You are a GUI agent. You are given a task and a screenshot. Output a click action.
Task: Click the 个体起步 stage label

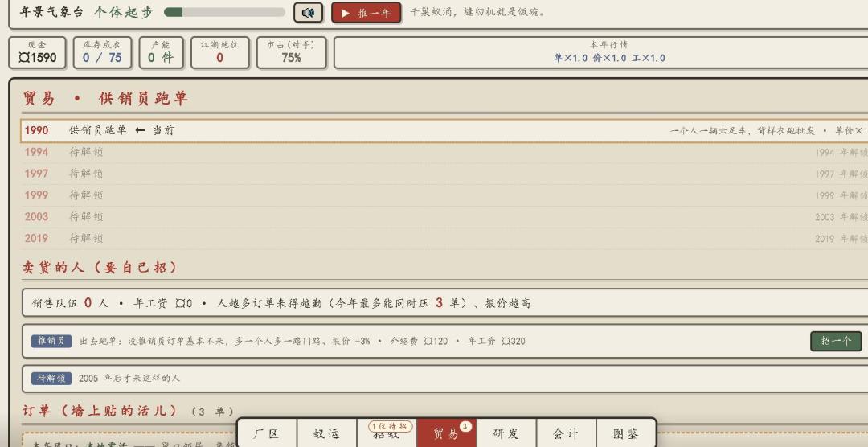123,12
